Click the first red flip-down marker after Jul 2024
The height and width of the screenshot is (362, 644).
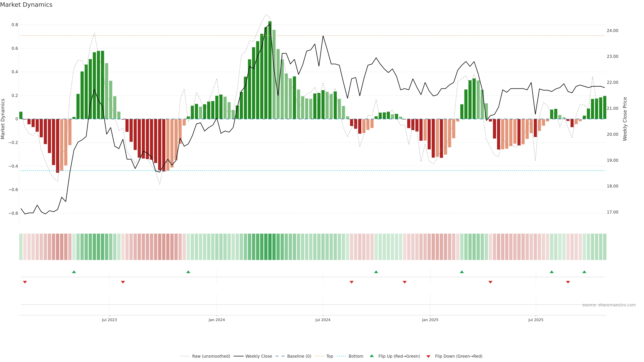pos(352,282)
